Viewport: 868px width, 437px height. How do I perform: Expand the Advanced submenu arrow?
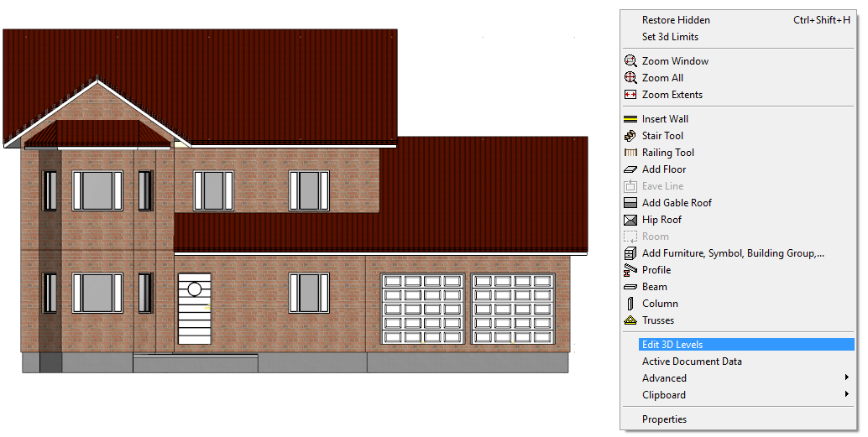(846, 377)
